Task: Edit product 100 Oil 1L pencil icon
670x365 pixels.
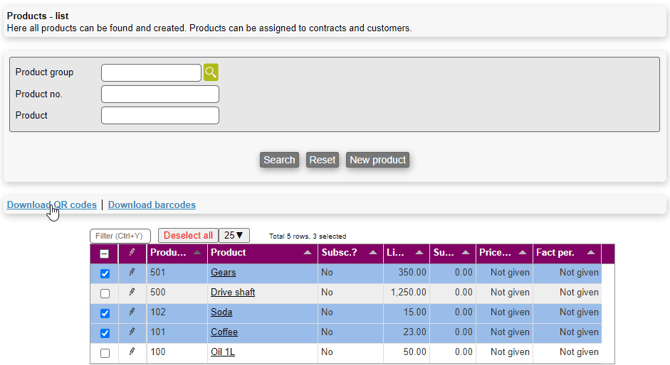Action: click(x=132, y=352)
